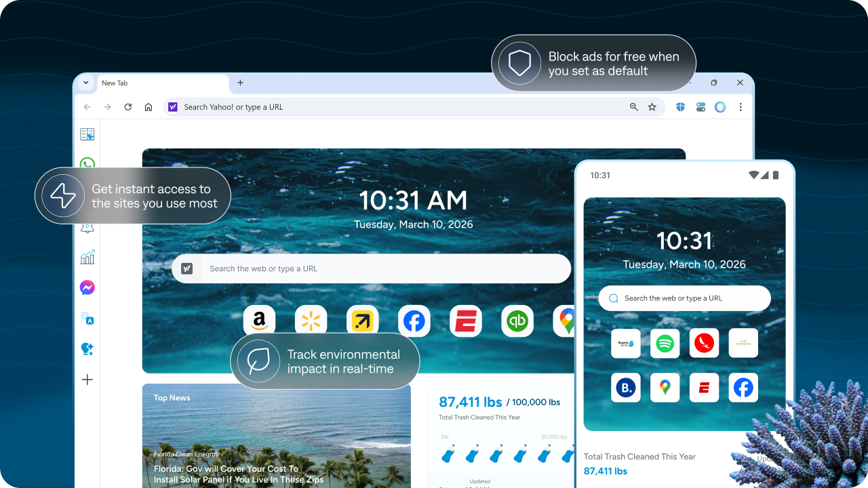Open the ad-blocker shield in the toolbar

pyautogui.click(x=680, y=106)
